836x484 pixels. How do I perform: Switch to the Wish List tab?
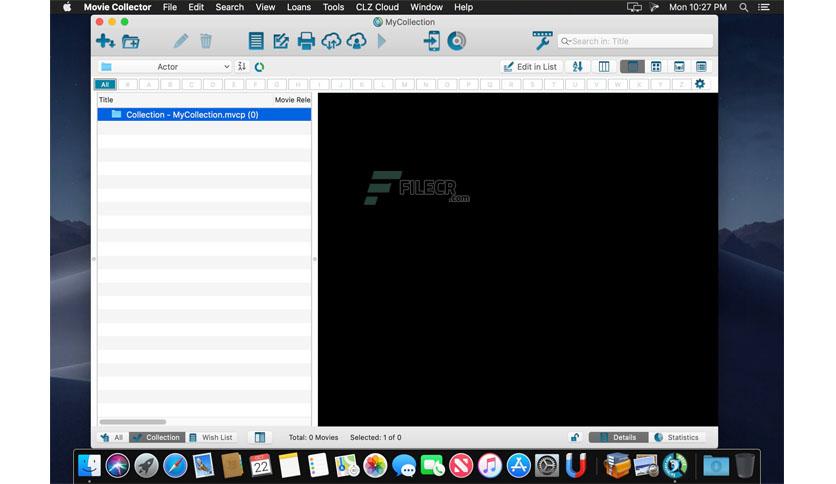(212, 437)
